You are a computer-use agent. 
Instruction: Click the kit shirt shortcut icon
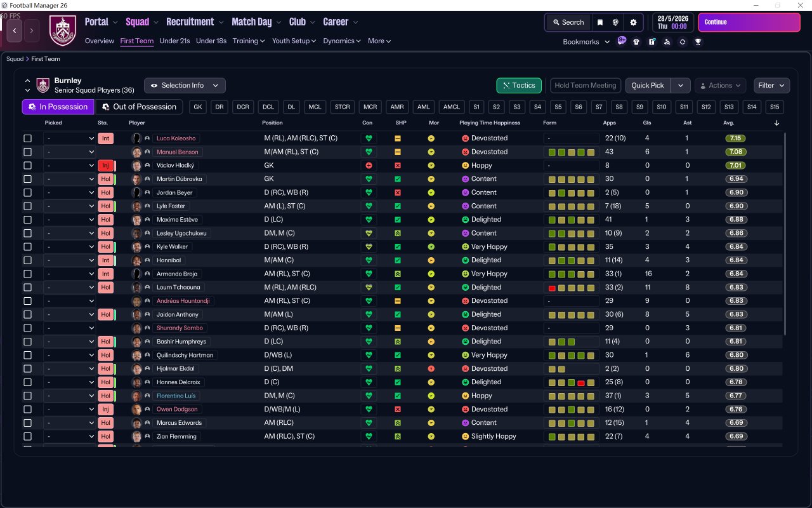pos(636,42)
